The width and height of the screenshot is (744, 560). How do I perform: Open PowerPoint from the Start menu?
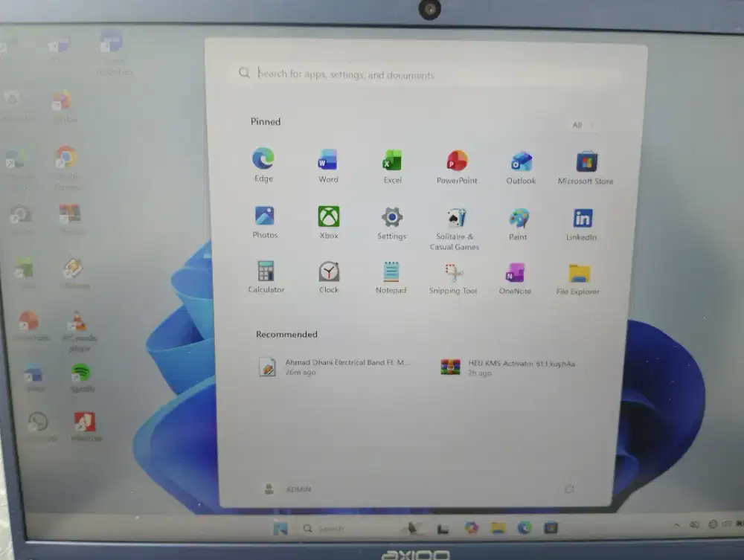tap(455, 160)
